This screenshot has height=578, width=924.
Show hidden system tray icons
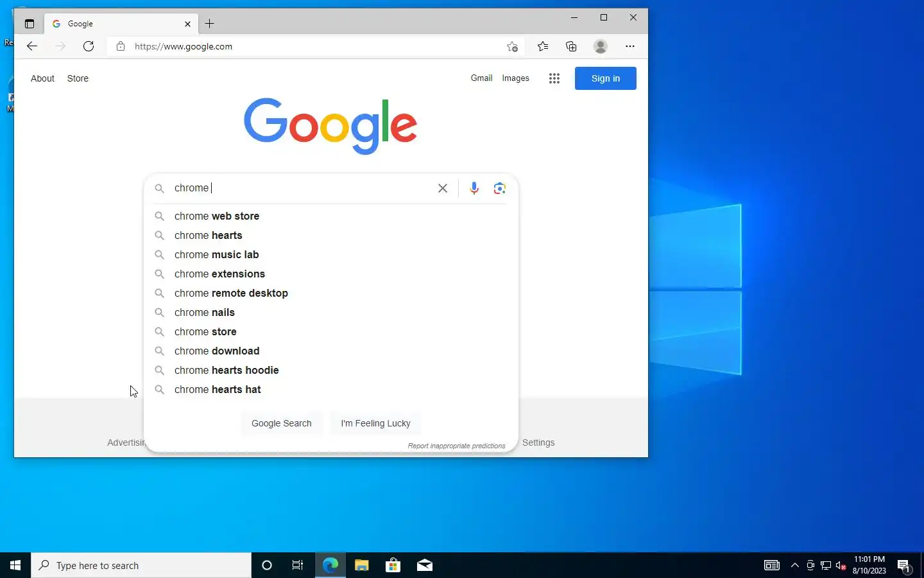[795, 565]
